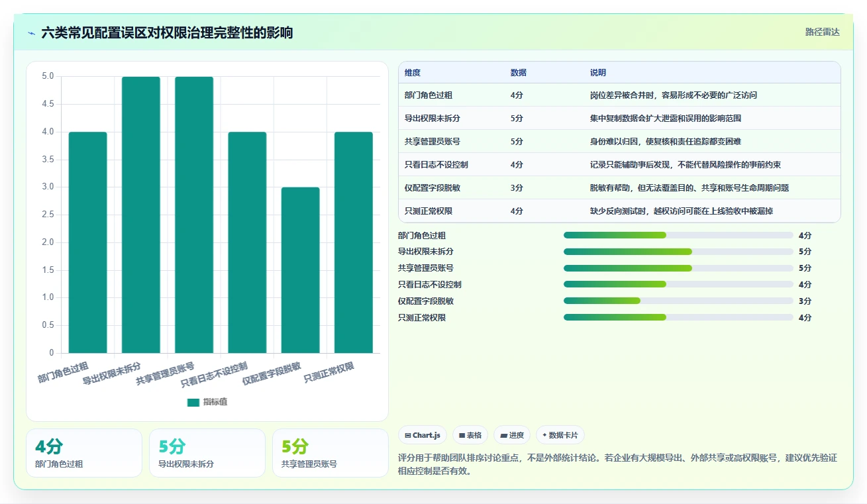Click the 导出权限未拆分 progress bar
The image size is (867, 504).
[678, 252]
